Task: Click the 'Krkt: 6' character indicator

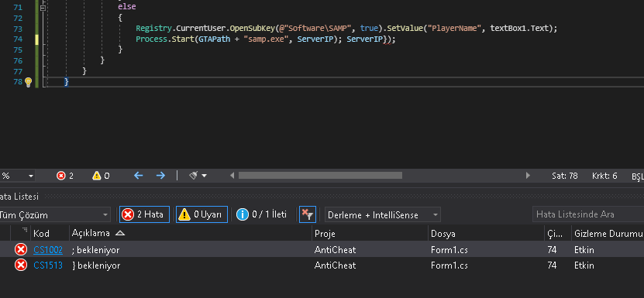Action: 604,176
